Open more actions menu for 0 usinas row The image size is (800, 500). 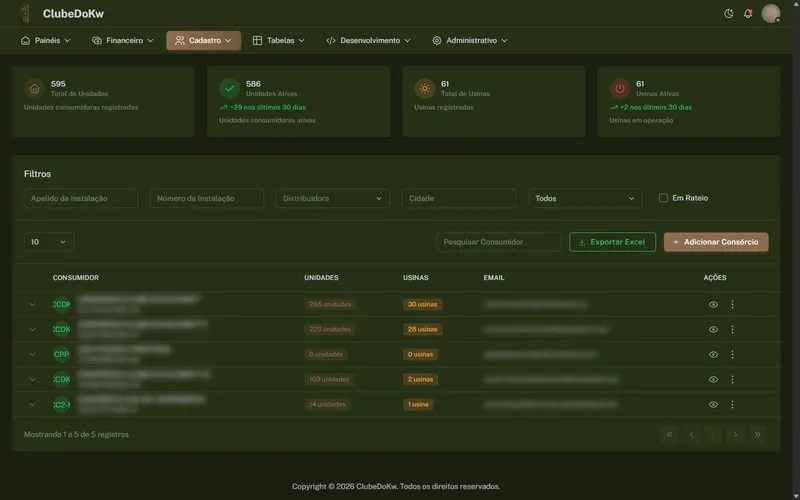click(x=732, y=355)
